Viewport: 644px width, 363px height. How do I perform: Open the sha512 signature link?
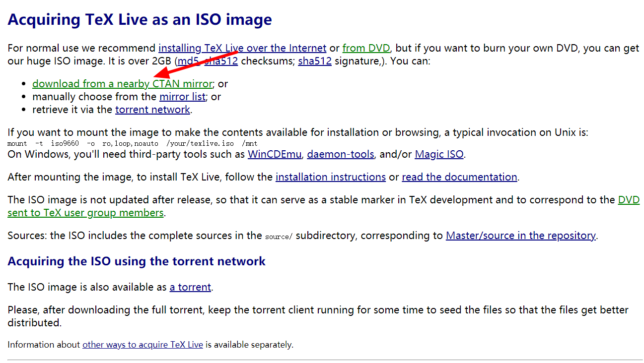315,61
